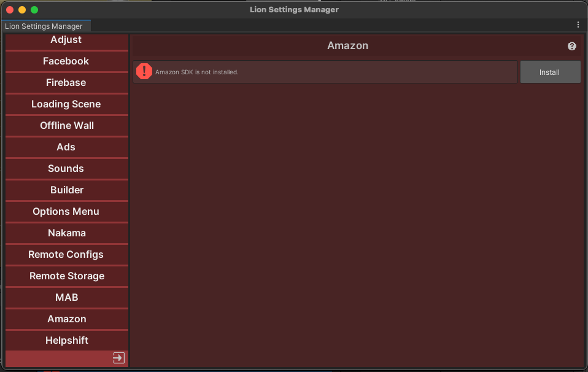The image size is (588, 372).
Task: Close the window with the red button
Action: coord(10,10)
